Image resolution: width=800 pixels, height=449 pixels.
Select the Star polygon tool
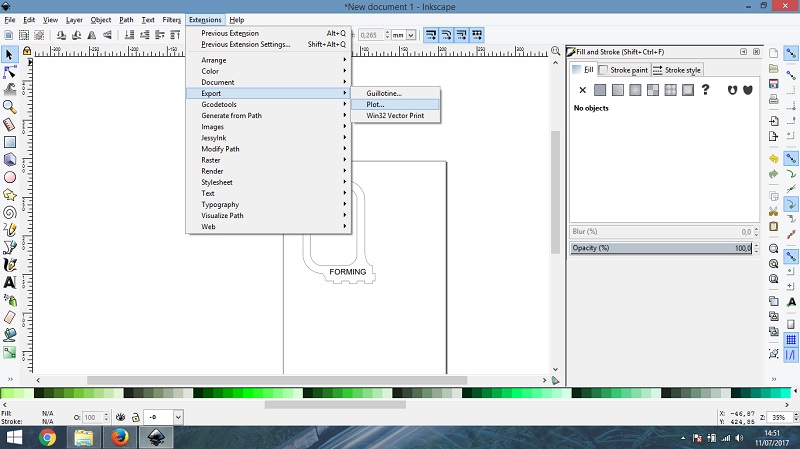coord(9,195)
